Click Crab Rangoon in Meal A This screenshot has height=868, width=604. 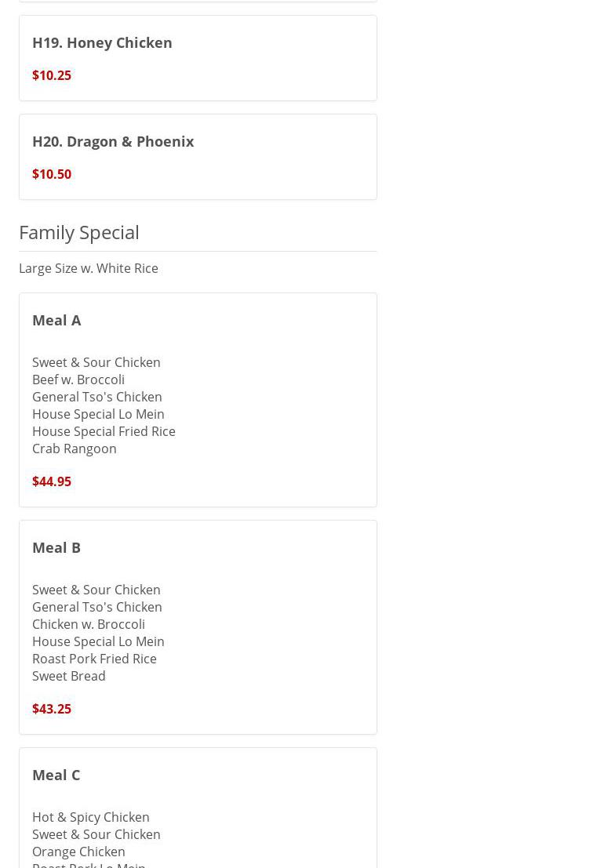[x=75, y=449]
